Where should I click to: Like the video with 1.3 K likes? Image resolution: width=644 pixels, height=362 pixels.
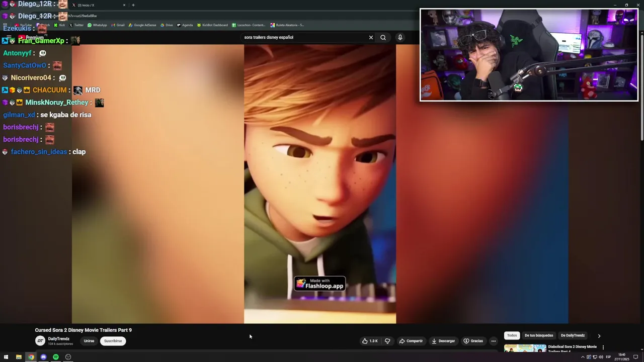(x=370, y=341)
